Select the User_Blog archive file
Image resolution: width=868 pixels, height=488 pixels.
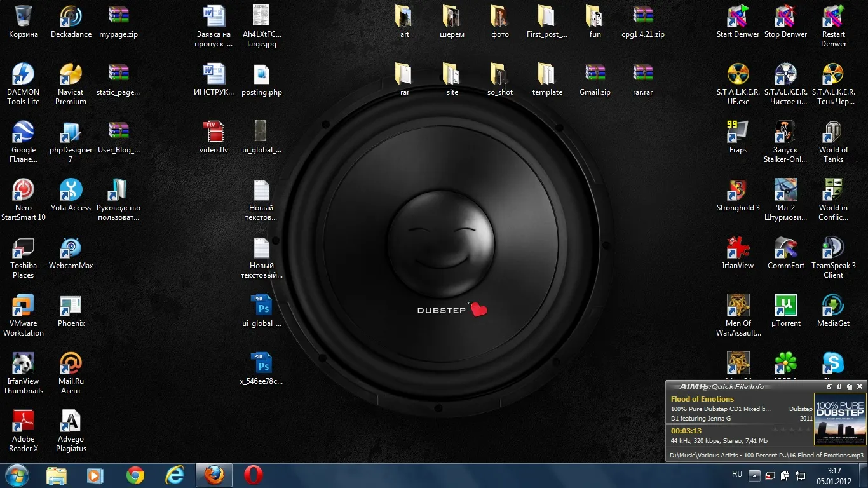point(119,137)
